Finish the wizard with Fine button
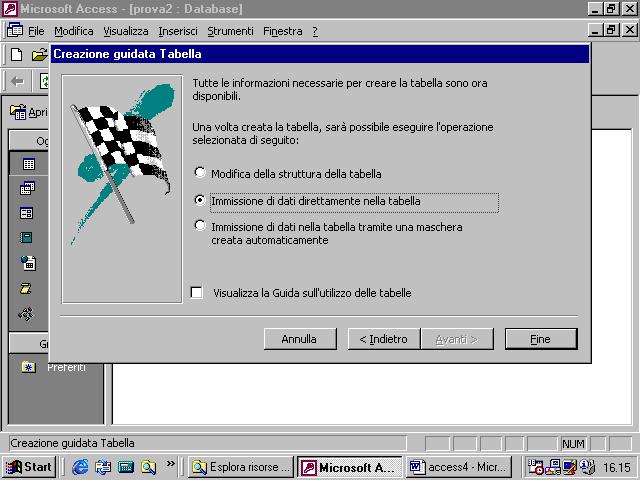This screenshot has height=480, width=640. (x=541, y=339)
